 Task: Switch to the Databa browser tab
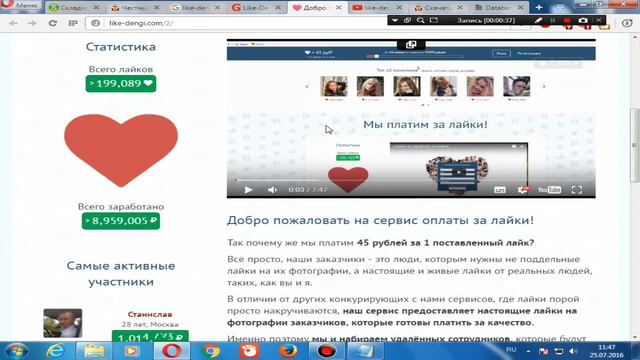(499, 7)
